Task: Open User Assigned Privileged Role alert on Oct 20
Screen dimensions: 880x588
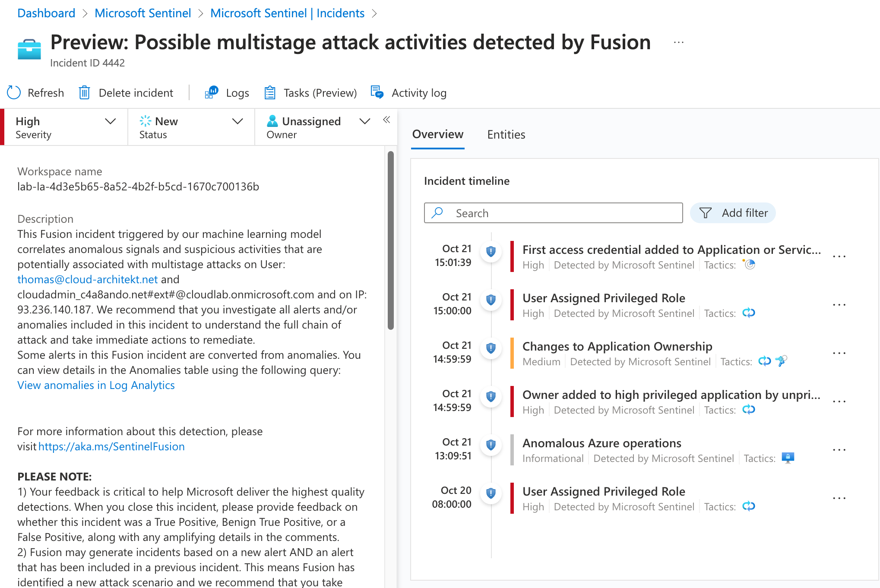Action: [x=604, y=491]
